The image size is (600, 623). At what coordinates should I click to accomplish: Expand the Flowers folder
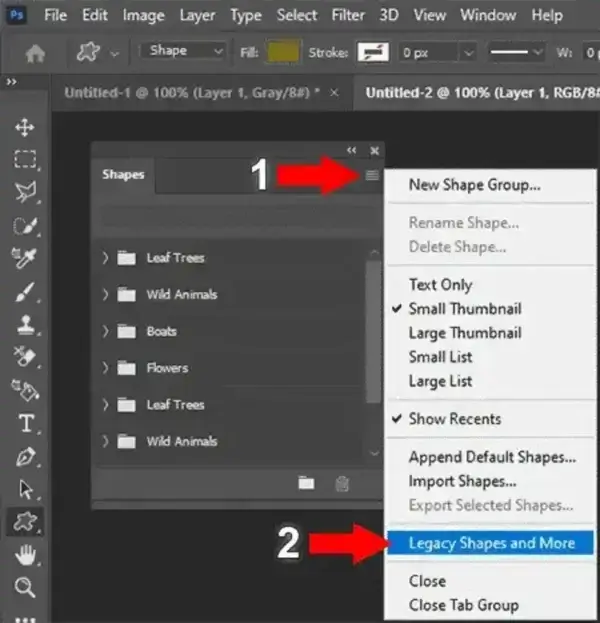105,368
